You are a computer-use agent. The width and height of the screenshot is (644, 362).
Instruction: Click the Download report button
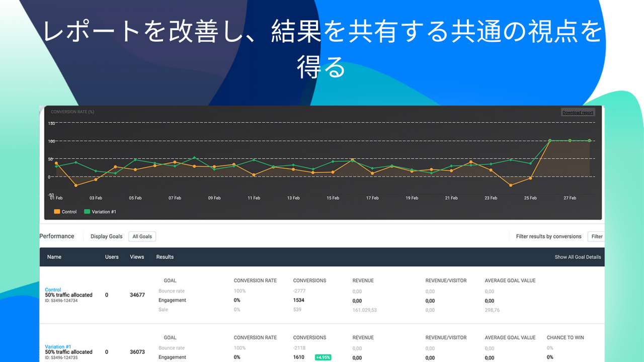tap(578, 113)
